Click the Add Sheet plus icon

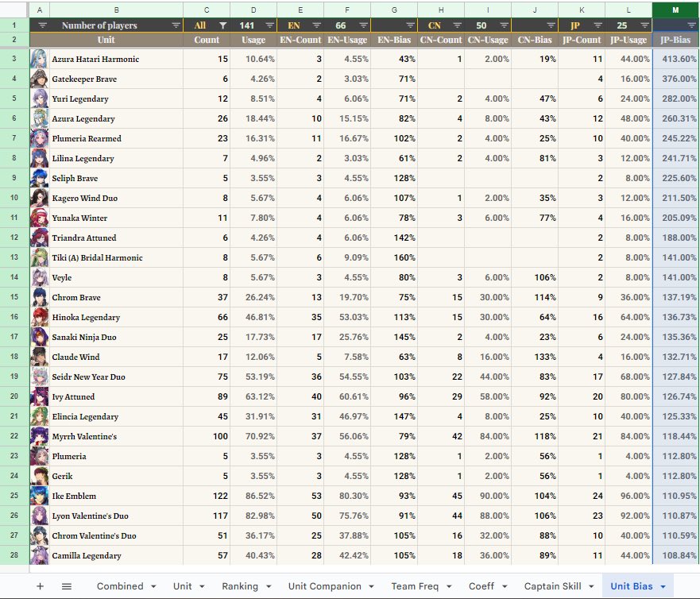[x=40, y=586]
